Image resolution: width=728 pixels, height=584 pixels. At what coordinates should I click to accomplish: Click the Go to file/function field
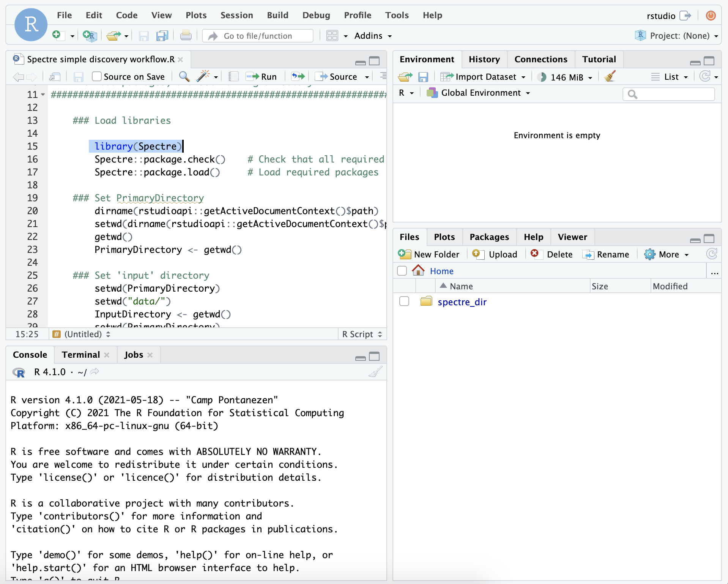(258, 36)
